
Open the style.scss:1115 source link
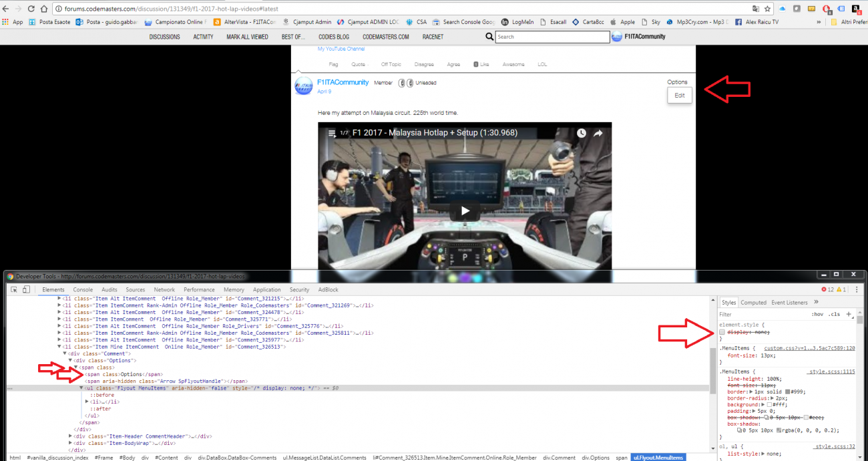[x=831, y=371]
